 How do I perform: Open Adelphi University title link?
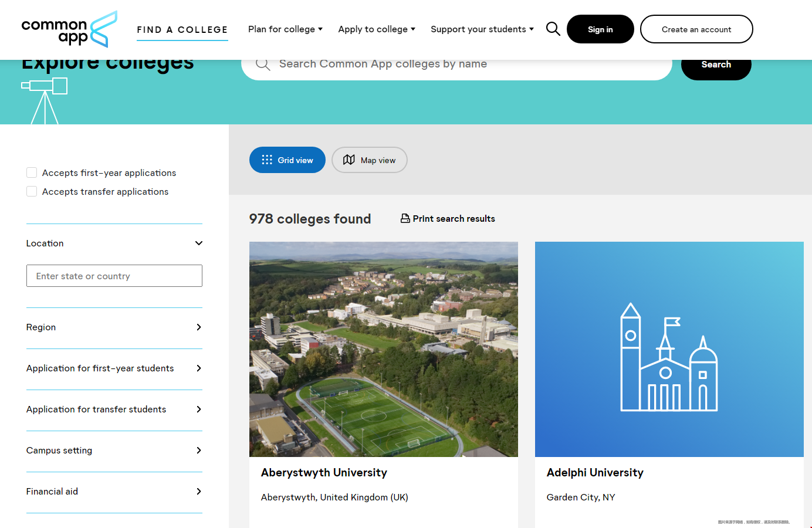pos(595,473)
